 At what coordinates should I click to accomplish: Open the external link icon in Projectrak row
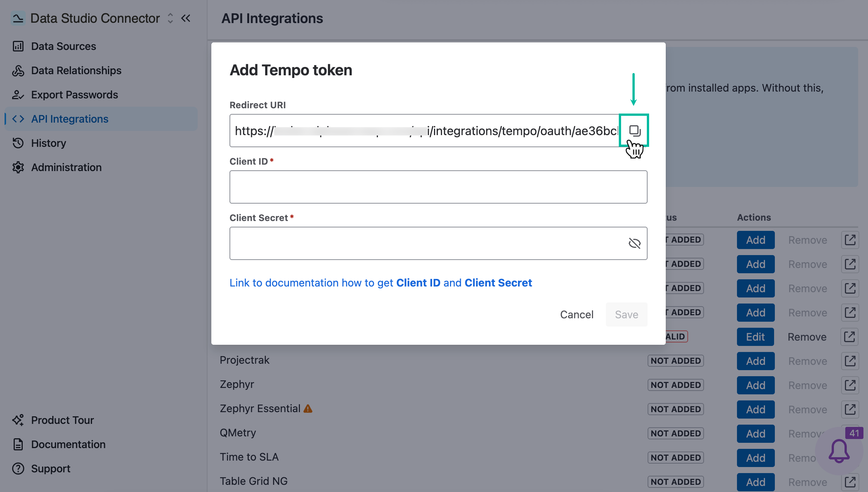coord(850,361)
